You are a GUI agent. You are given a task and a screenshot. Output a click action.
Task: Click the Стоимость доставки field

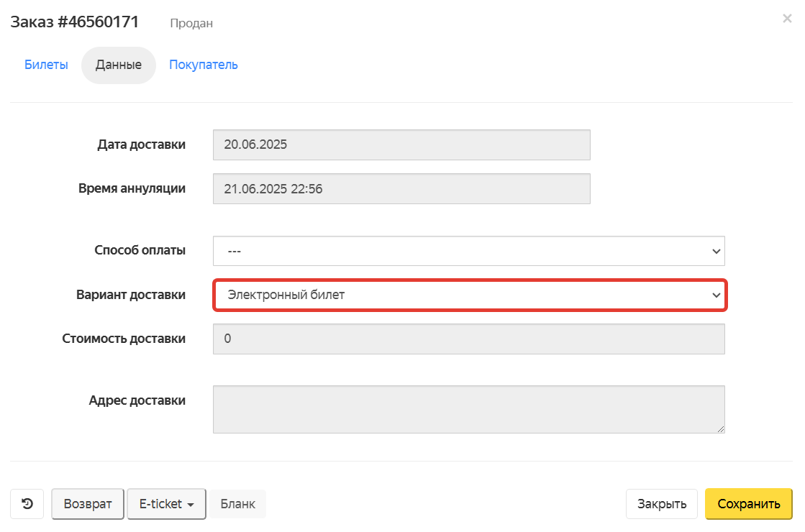[x=468, y=339]
